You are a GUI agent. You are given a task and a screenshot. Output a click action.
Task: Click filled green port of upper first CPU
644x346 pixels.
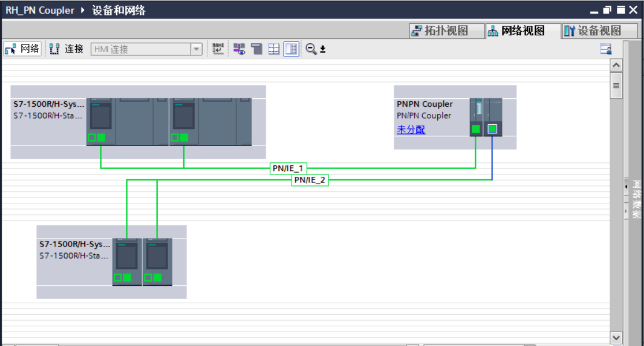point(101,137)
